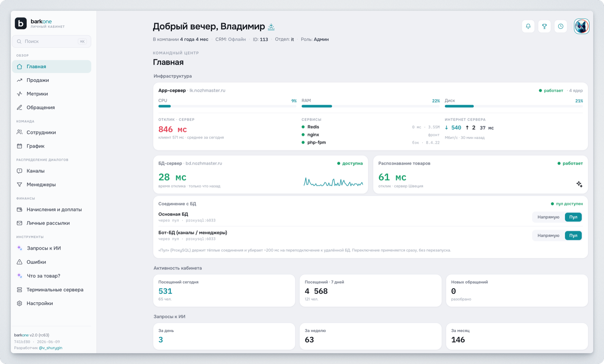Screen dimensions: 604x364
Task: Open the Посещений сегодня stats card
Action: 224,291
